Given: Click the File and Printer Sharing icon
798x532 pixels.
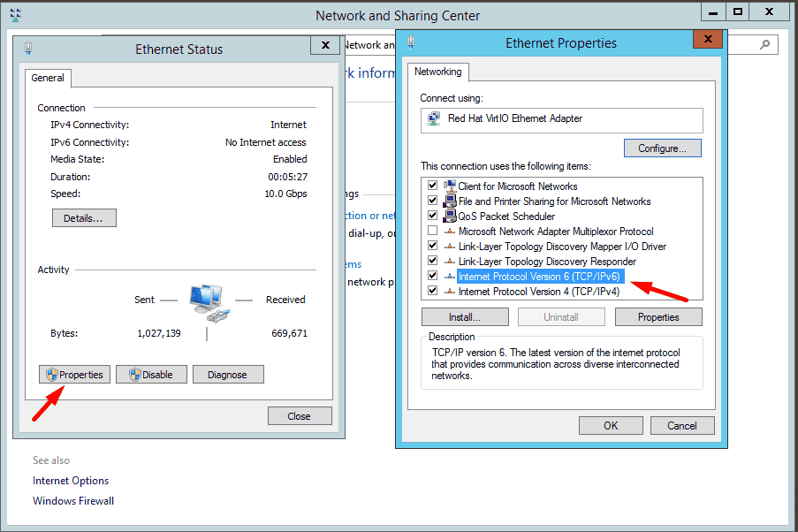Looking at the screenshot, I should coord(449,201).
